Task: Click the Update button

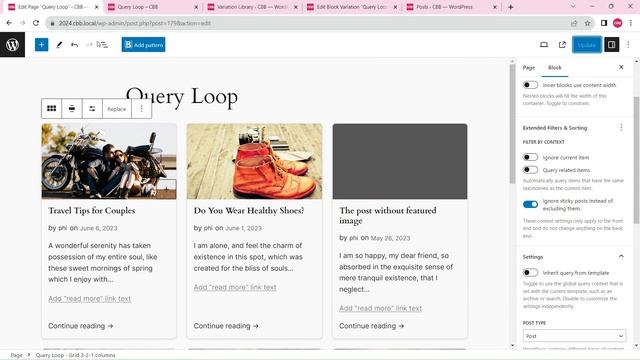Action: coord(587,45)
